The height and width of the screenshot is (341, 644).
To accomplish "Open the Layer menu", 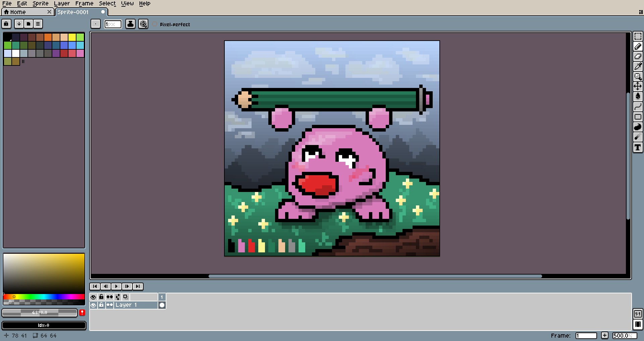I will click(62, 3).
